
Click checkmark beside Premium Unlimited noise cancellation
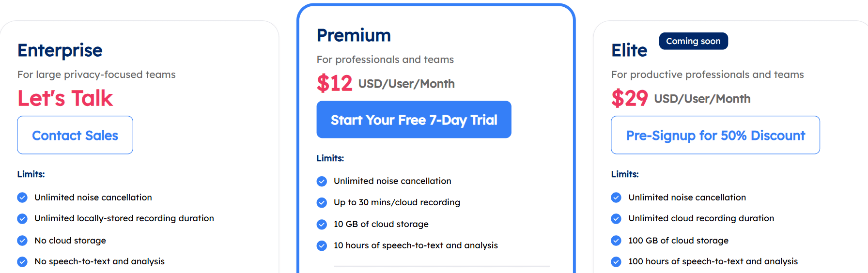[x=322, y=182]
